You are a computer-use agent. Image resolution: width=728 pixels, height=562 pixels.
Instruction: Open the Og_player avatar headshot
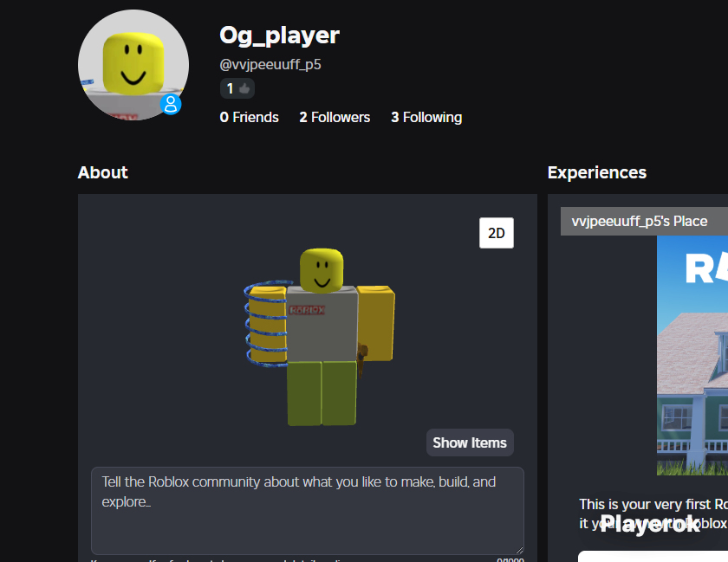133,65
